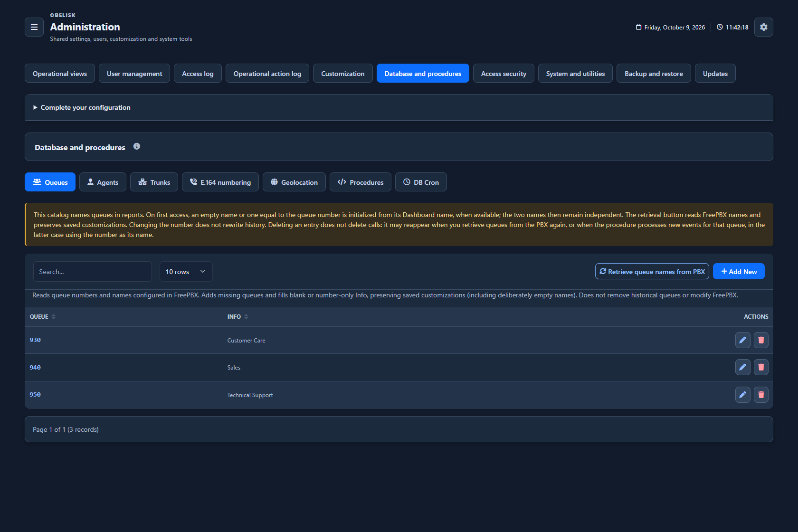Viewport: 798px width, 532px height.
Task: Open settings via the gear icon
Action: point(763,27)
